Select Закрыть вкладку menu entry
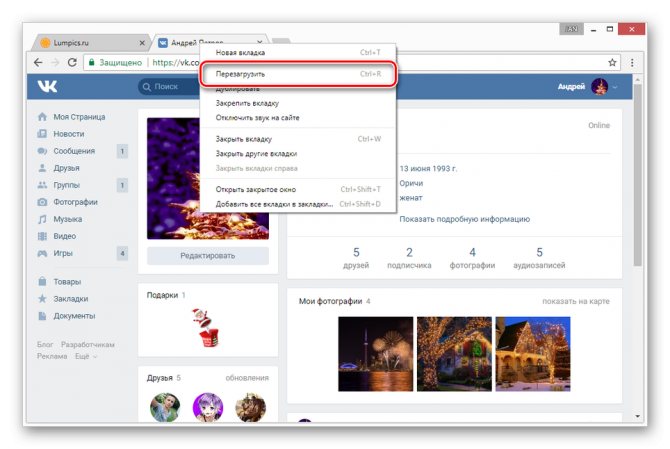The width and height of the screenshot is (670, 449). [x=298, y=139]
